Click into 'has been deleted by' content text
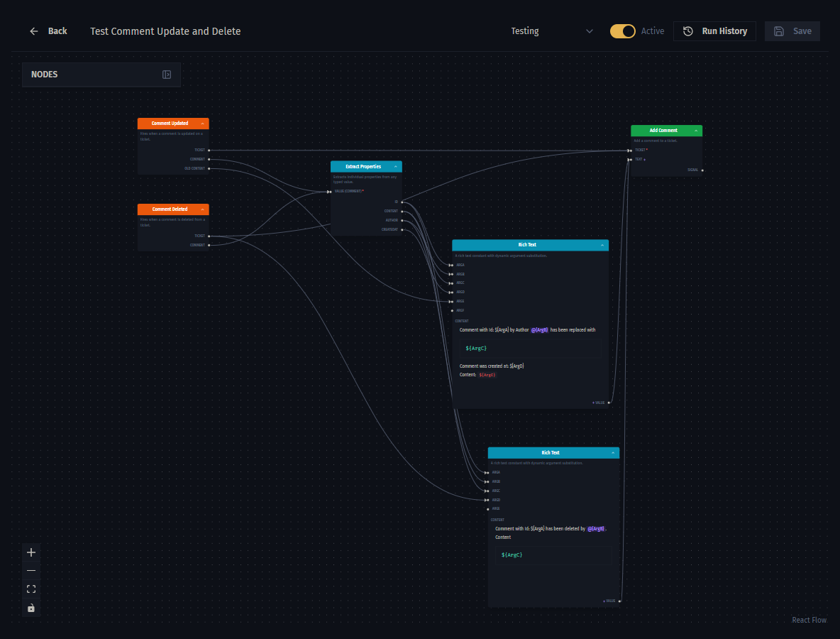Viewport: 840px width, 639px height. pos(565,528)
